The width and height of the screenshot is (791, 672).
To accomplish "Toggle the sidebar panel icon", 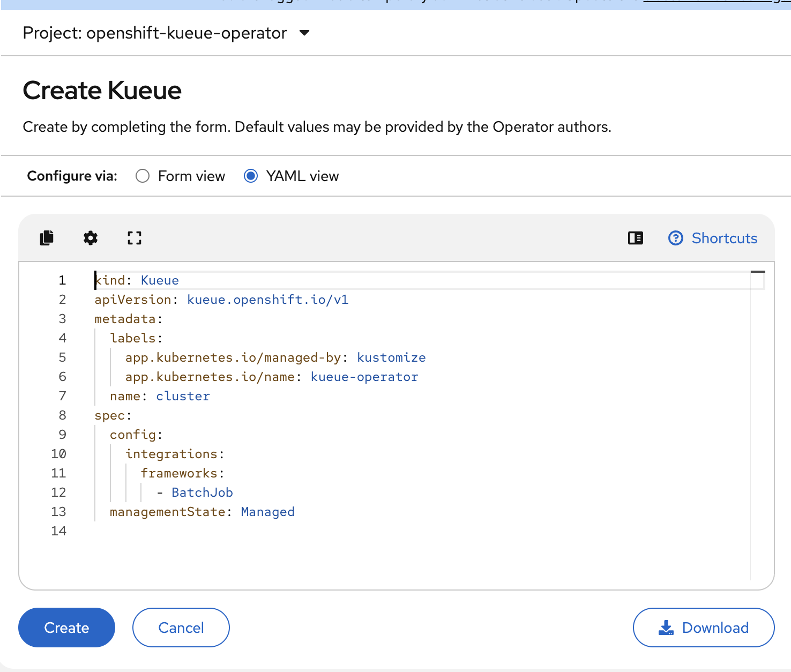I will pos(636,238).
